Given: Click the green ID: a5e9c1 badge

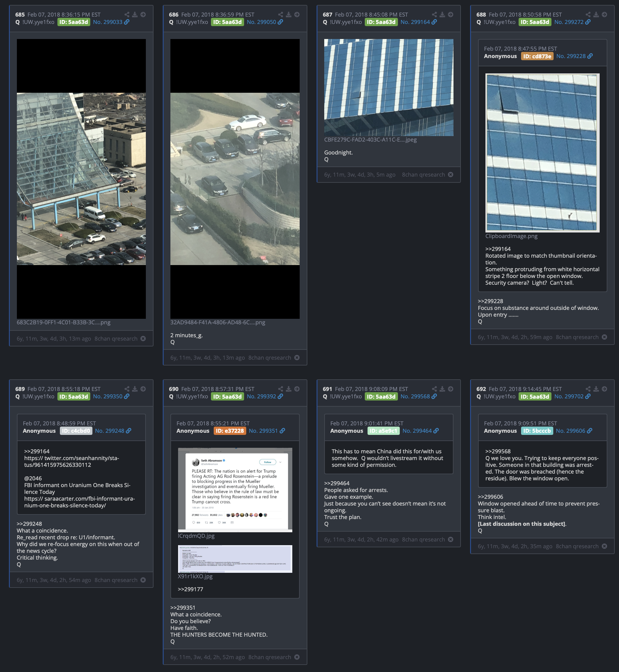Looking at the screenshot, I should click(383, 431).
